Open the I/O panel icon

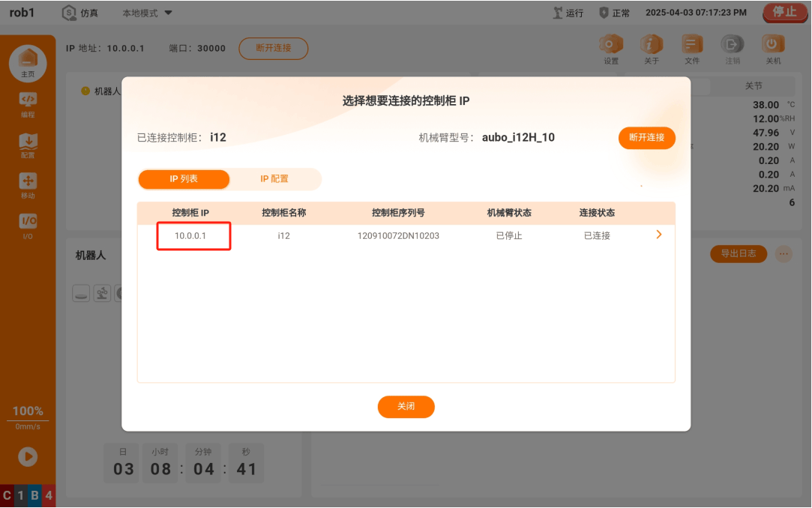[28, 226]
